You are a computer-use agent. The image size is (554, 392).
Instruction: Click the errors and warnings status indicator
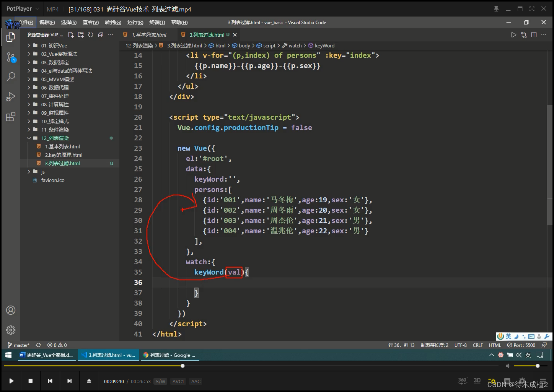(57, 345)
